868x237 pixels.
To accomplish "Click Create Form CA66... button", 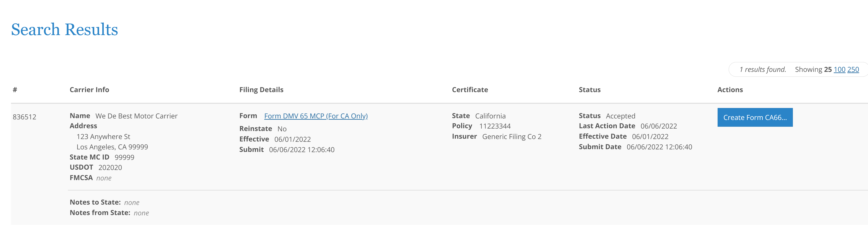I will 756,117.
